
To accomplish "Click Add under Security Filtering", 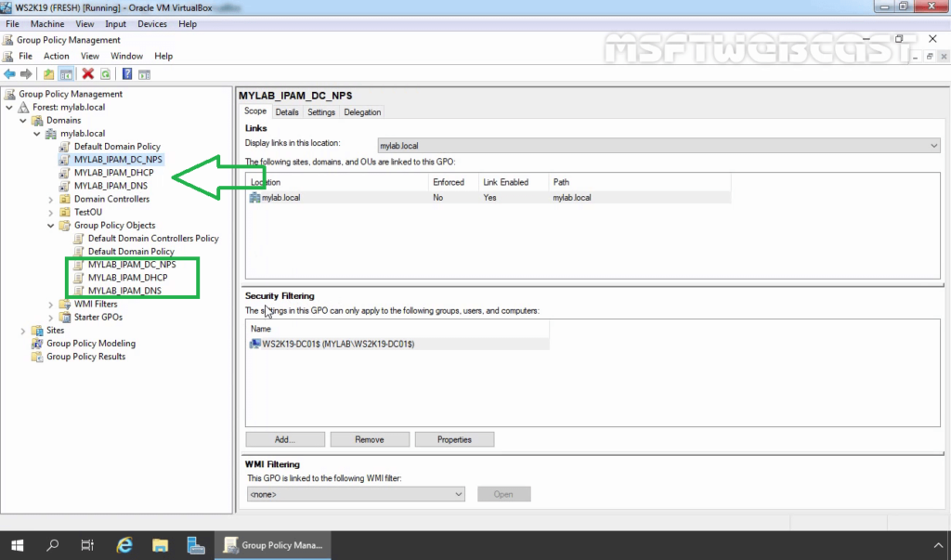I will pos(285,440).
